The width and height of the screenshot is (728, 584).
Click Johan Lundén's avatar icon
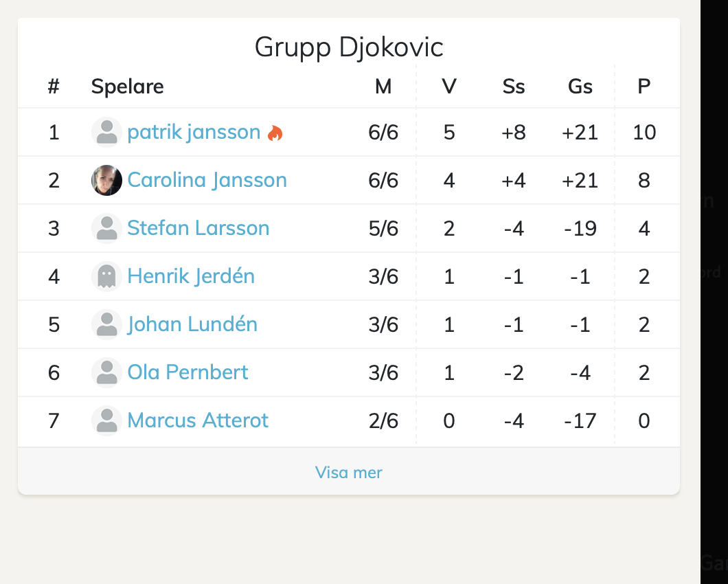click(106, 324)
